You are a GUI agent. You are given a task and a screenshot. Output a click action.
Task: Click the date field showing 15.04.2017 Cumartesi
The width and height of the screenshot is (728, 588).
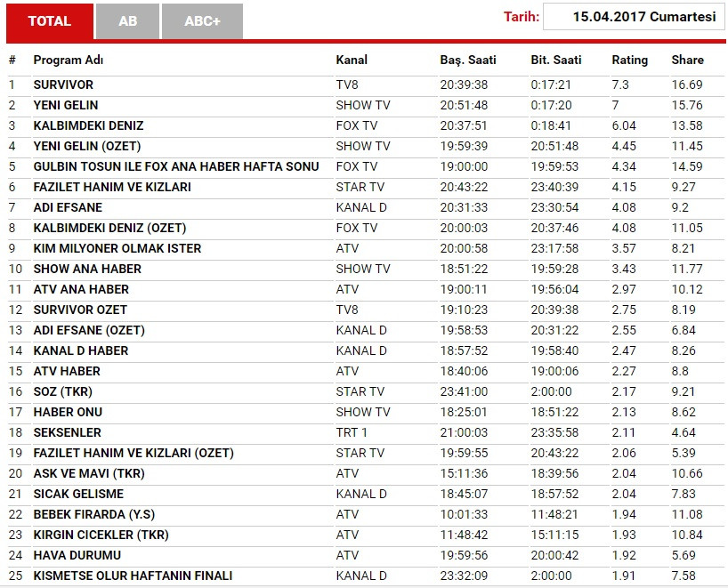[632, 17]
